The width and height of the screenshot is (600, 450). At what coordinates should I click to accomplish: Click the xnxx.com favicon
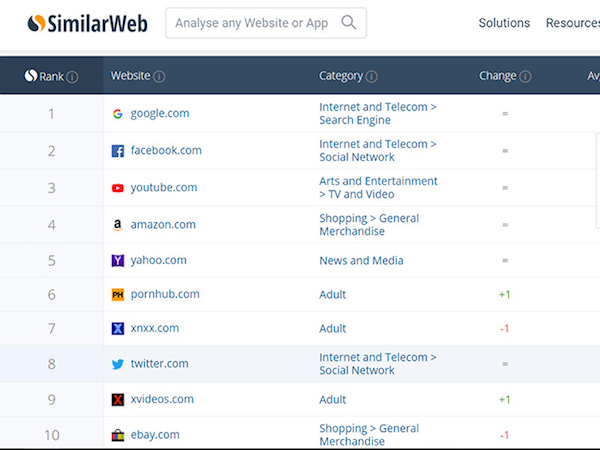(117, 328)
